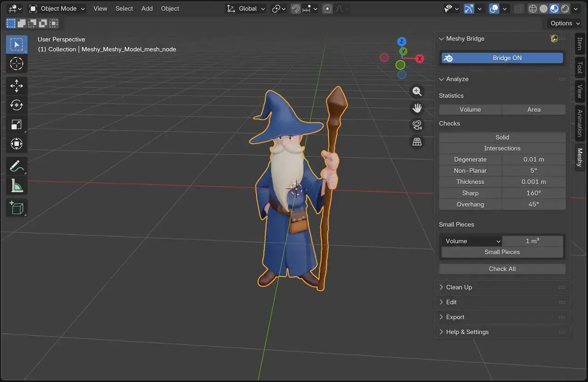Open the Options dropdown

[565, 23]
